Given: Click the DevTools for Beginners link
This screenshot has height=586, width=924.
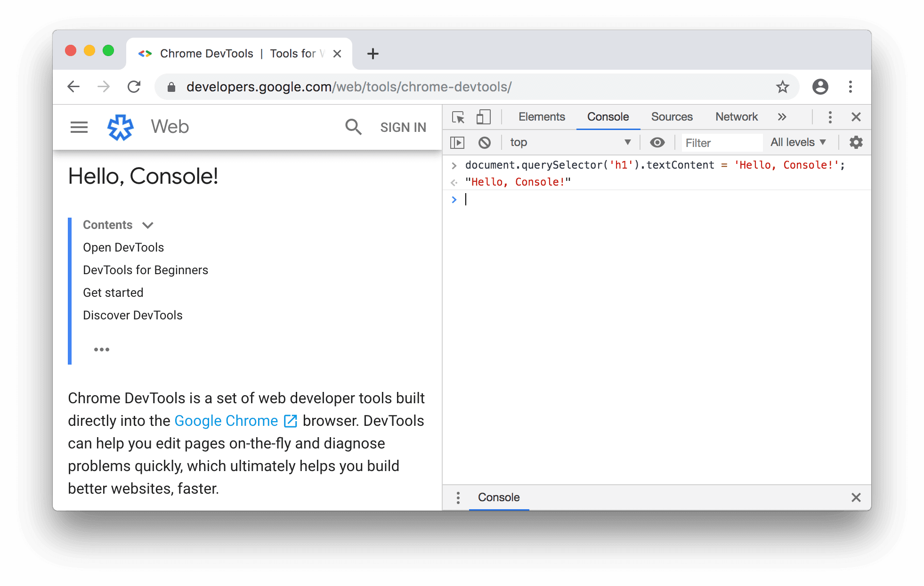Looking at the screenshot, I should pyautogui.click(x=145, y=269).
